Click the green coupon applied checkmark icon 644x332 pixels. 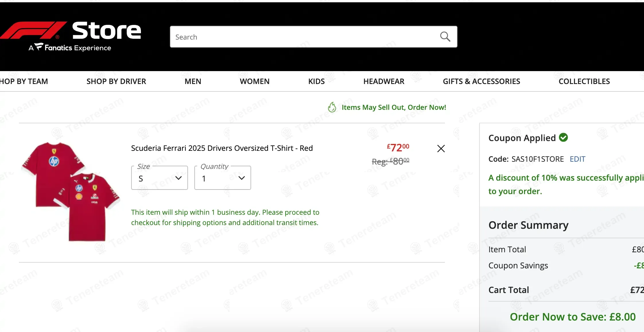click(563, 138)
